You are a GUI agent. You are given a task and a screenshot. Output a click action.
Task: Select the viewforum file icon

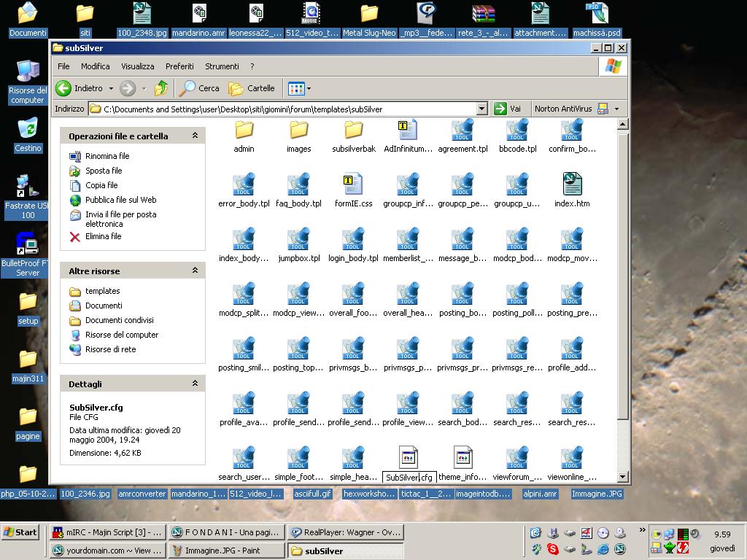(x=517, y=457)
